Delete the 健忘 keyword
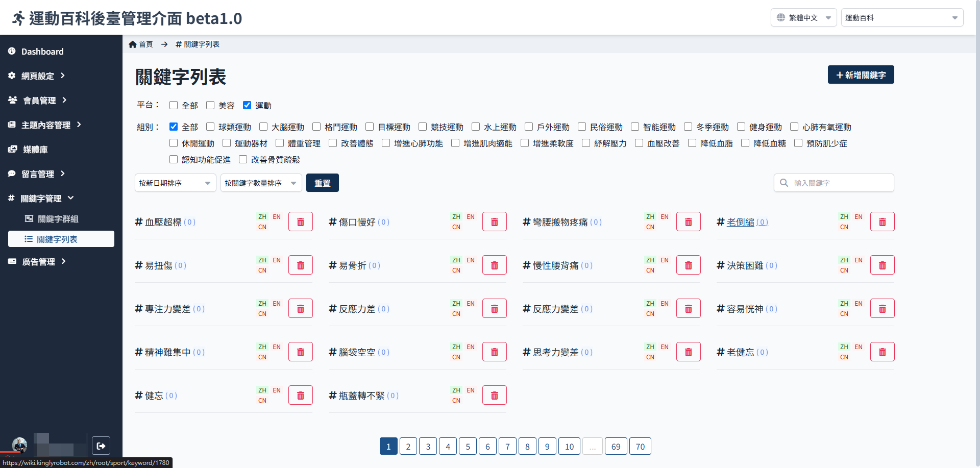The image size is (980, 468). (x=301, y=396)
